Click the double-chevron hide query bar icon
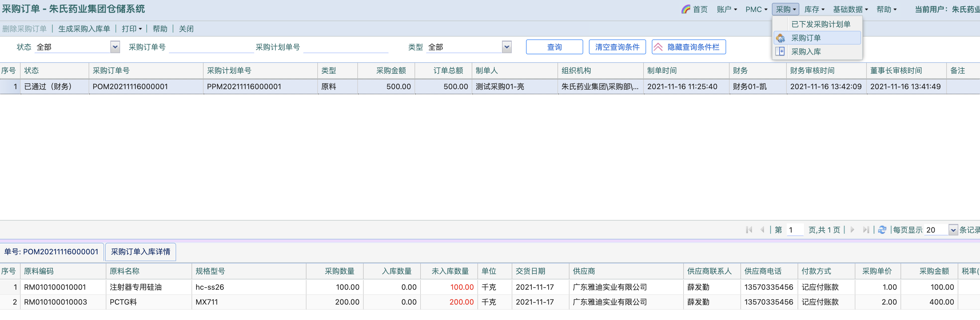This screenshot has height=320, width=980. pyautogui.click(x=658, y=47)
